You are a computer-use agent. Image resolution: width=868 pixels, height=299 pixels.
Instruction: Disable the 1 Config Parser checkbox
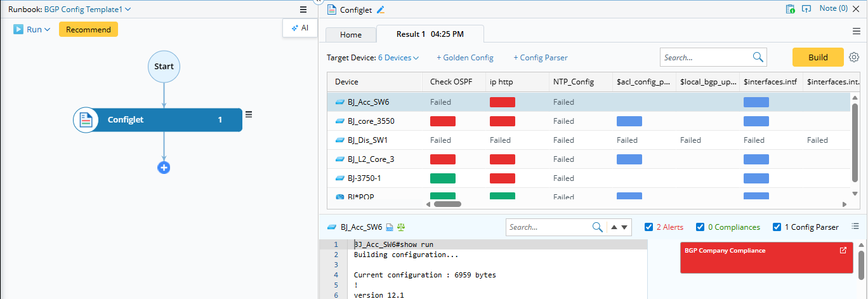777,227
